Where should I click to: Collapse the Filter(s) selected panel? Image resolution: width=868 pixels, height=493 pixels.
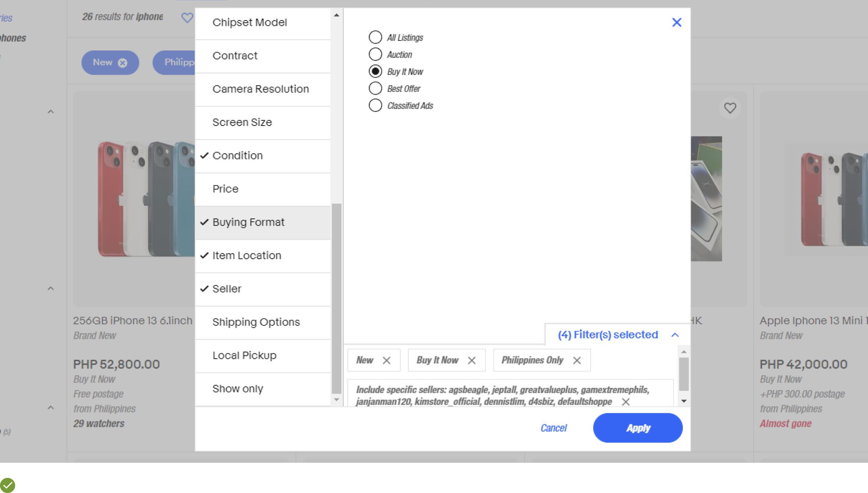click(675, 335)
